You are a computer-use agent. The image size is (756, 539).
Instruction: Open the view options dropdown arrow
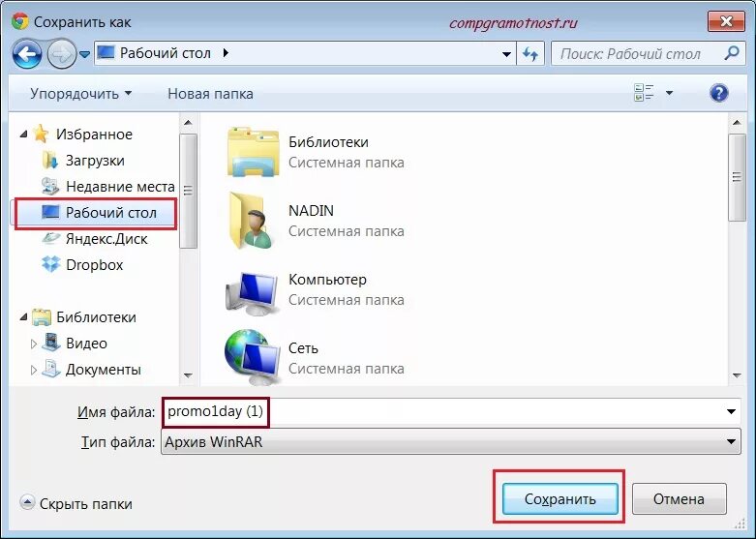669,93
